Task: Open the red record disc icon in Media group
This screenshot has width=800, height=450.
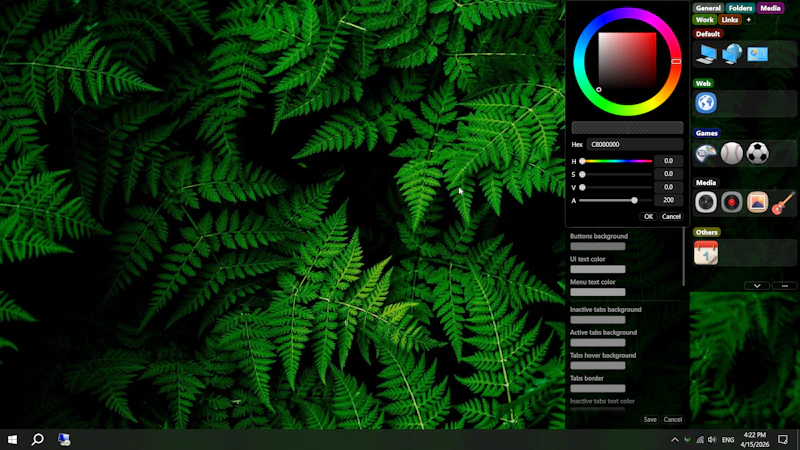Action: [732, 202]
